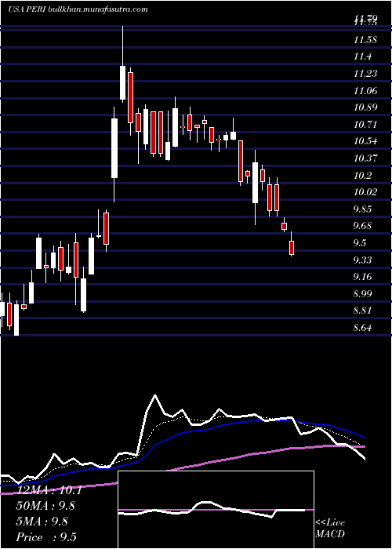Click the 10.02 price axis label
Screen dimensions: 392x549
365,192
